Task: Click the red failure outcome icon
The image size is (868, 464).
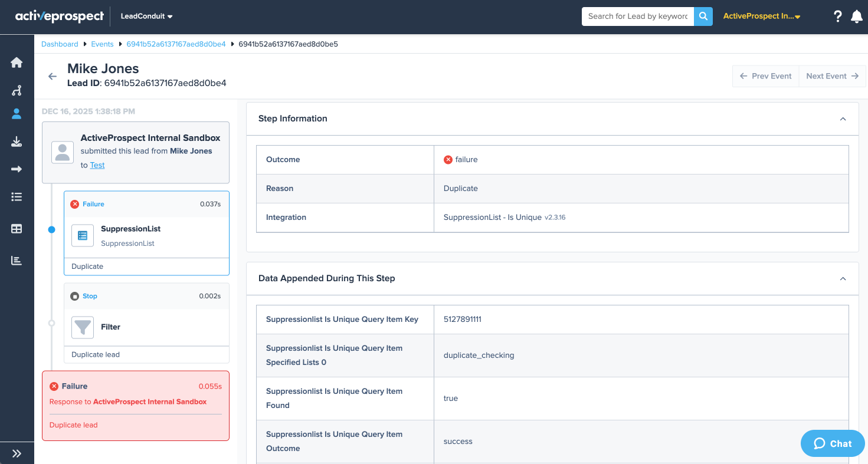Action: (x=448, y=159)
